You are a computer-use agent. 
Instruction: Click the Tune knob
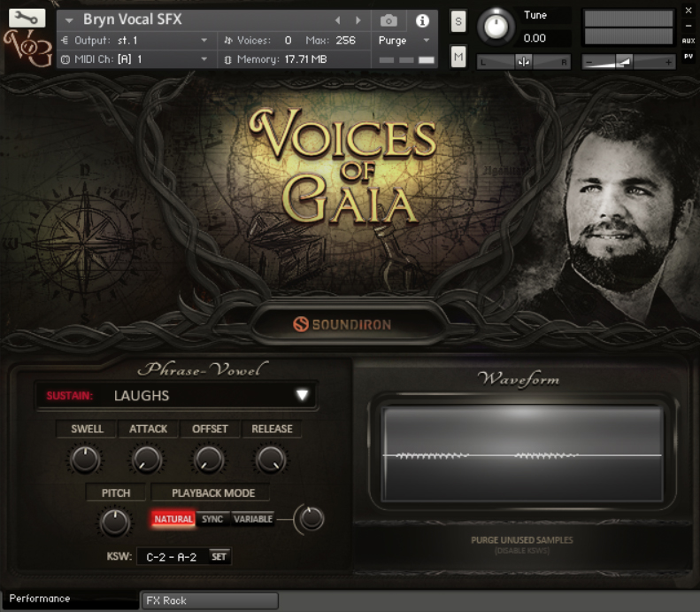[x=496, y=27]
